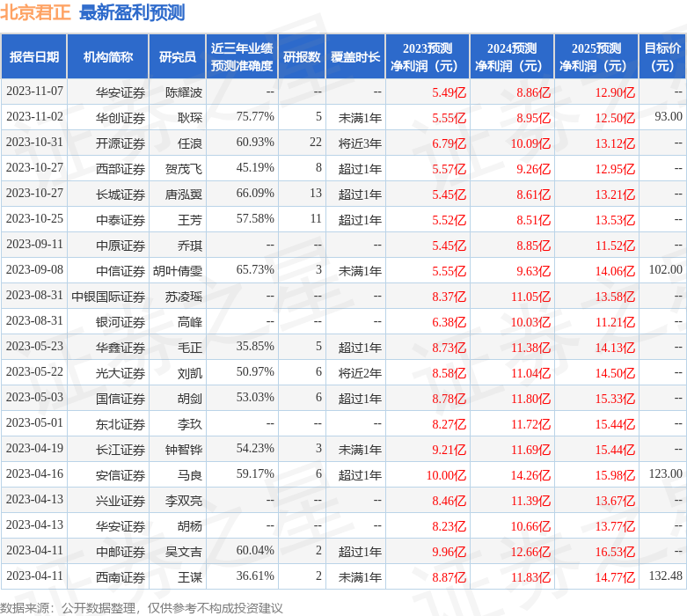Click the 北京君正 title text
The image size is (687, 616).
click(x=35, y=12)
